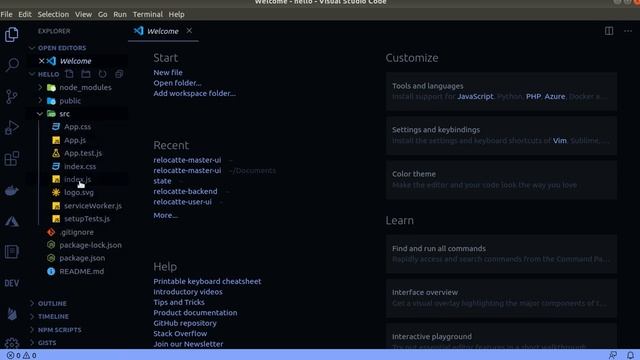Open the Search view in activity bar
The width and height of the screenshot is (640, 360).
[x=11, y=65]
